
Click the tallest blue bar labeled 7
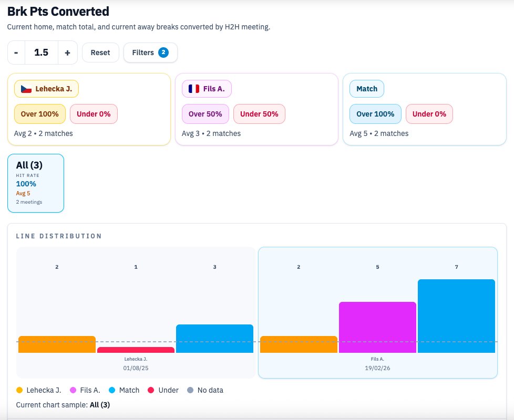[456, 315]
